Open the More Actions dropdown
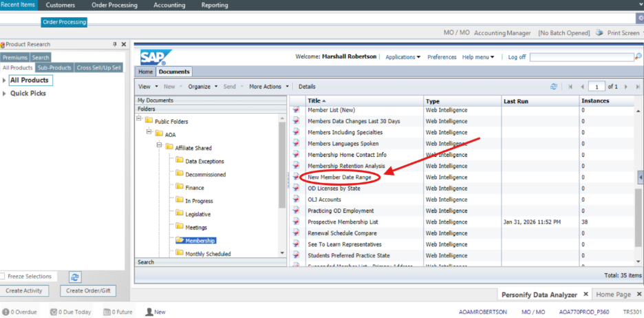This screenshot has height=318, width=644. (x=268, y=87)
